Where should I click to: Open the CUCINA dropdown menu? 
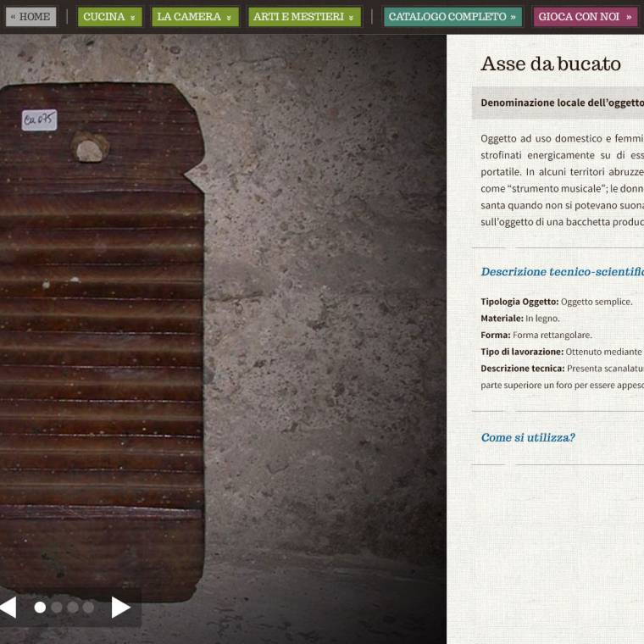tap(109, 17)
